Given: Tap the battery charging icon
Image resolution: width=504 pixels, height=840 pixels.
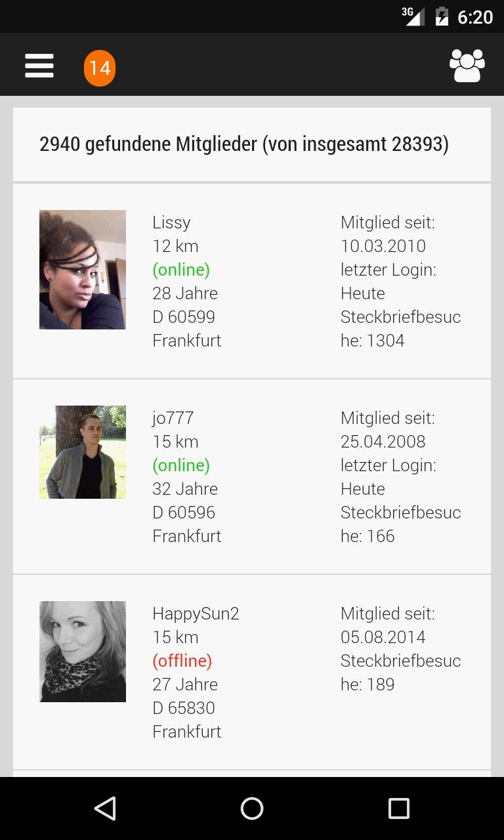Looking at the screenshot, I should point(441,16).
